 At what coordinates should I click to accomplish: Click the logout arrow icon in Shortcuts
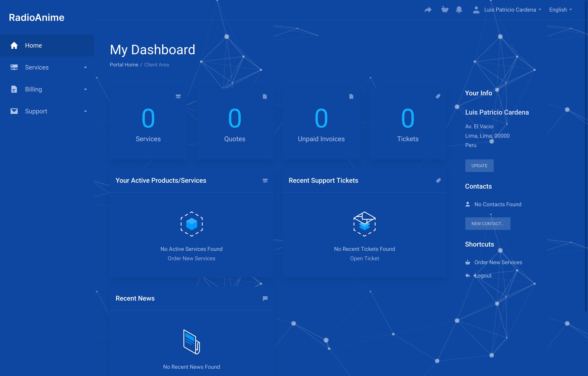(x=468, y=276)
